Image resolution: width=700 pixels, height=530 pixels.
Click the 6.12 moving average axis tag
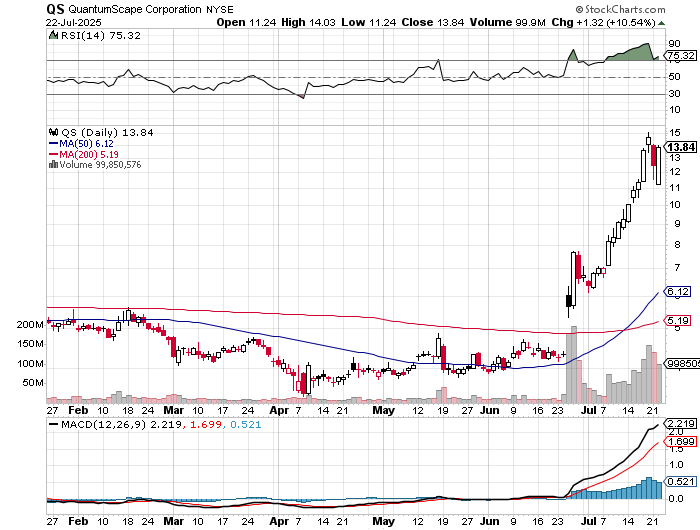coord(678,292)
